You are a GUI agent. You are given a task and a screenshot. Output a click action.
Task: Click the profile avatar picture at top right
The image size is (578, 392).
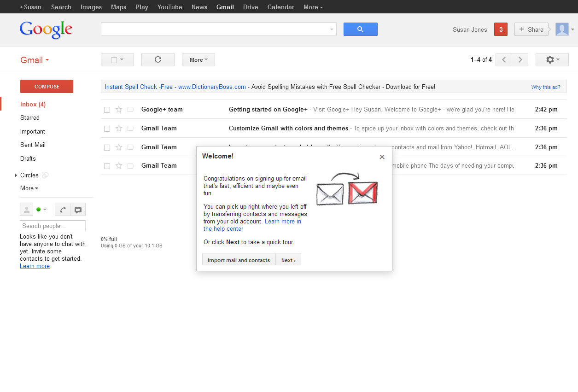tap(562, 29)
